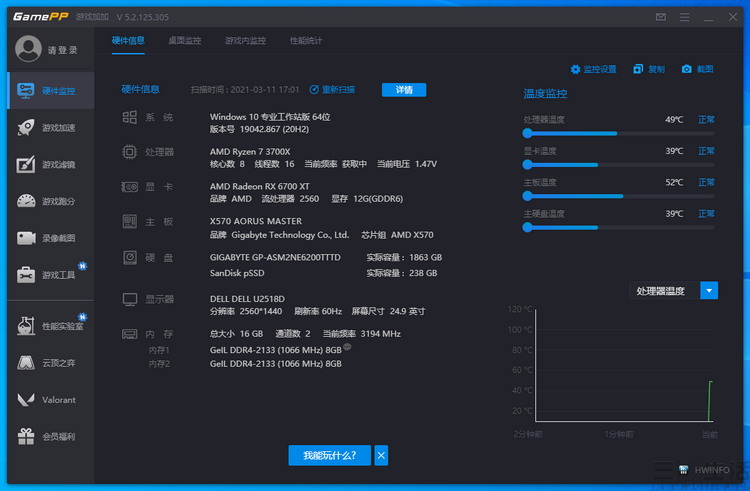
Task: Click the 主板温度 slider handle
Action: click(527, 196)
